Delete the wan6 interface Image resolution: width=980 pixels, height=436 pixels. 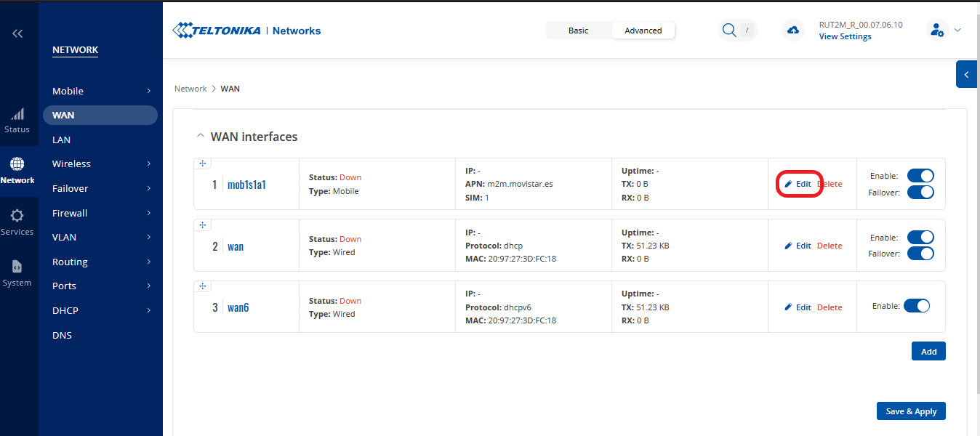pos(830,307)
